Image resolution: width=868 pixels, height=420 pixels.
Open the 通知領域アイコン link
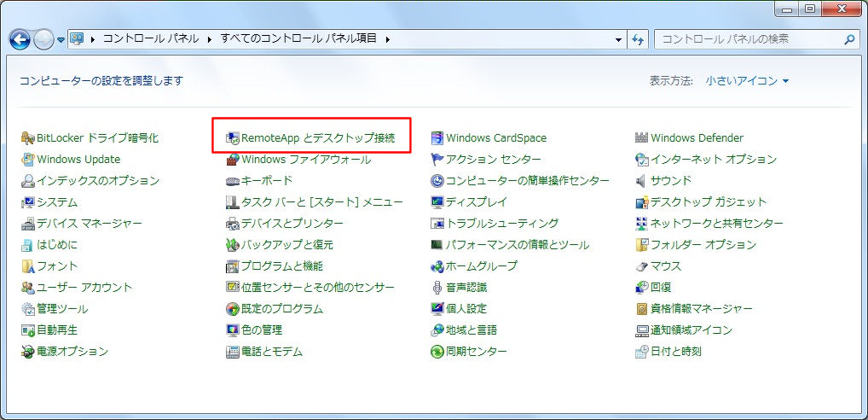click(692, 330)
